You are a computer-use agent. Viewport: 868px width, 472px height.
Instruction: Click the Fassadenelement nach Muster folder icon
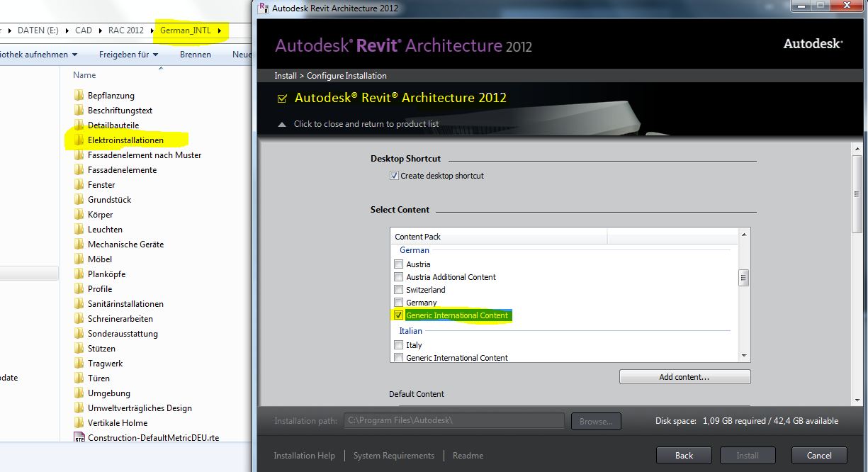point(79,155)
